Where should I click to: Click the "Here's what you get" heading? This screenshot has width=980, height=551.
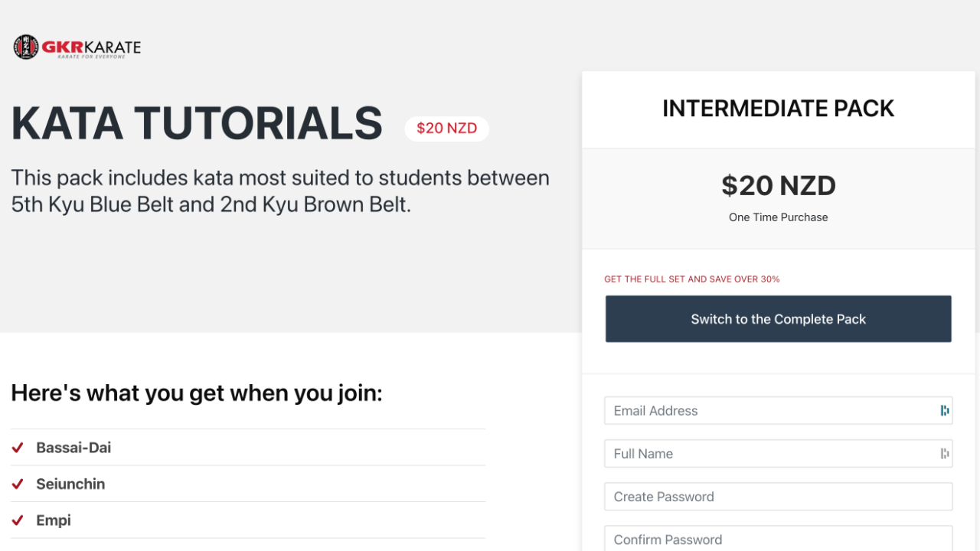pos(196,393)
